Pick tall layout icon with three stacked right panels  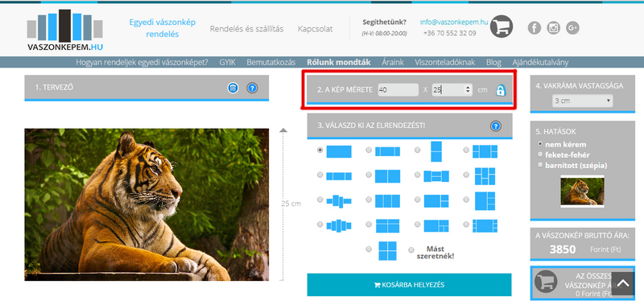coord(485,201)
